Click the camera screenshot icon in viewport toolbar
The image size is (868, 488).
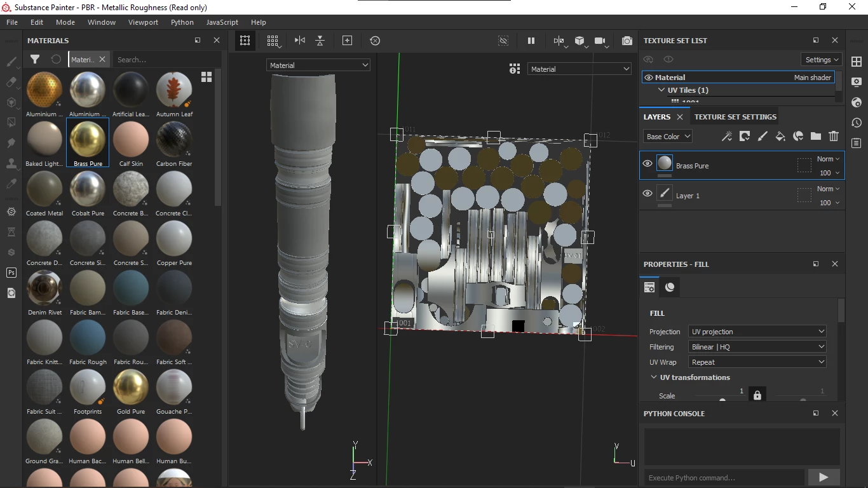627,41
